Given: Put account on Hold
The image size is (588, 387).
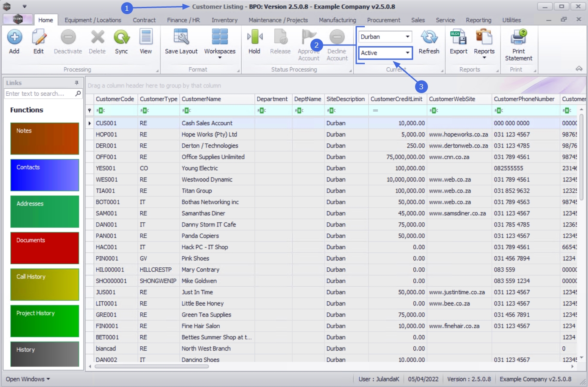Looking at the screenshot, I should tap(255, 38).
